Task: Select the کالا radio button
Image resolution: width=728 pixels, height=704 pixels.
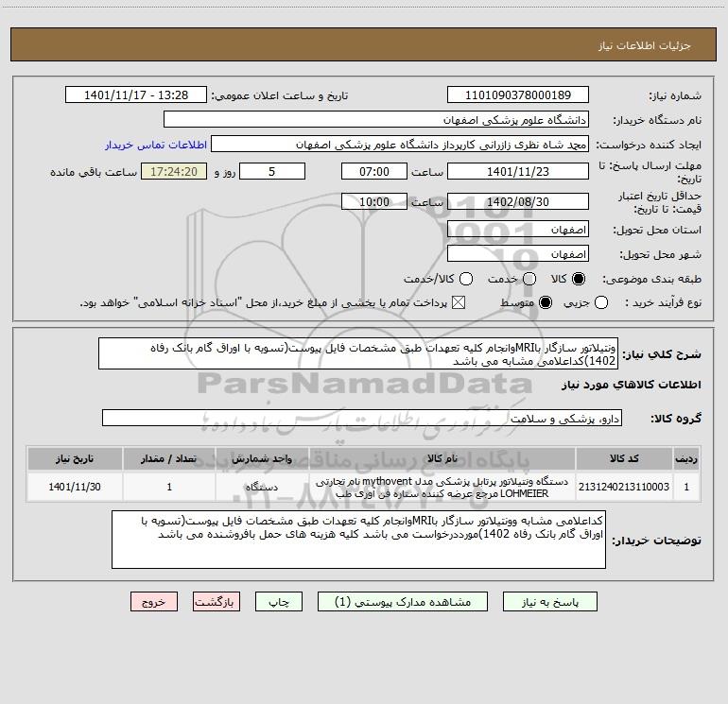Action: 579,279
